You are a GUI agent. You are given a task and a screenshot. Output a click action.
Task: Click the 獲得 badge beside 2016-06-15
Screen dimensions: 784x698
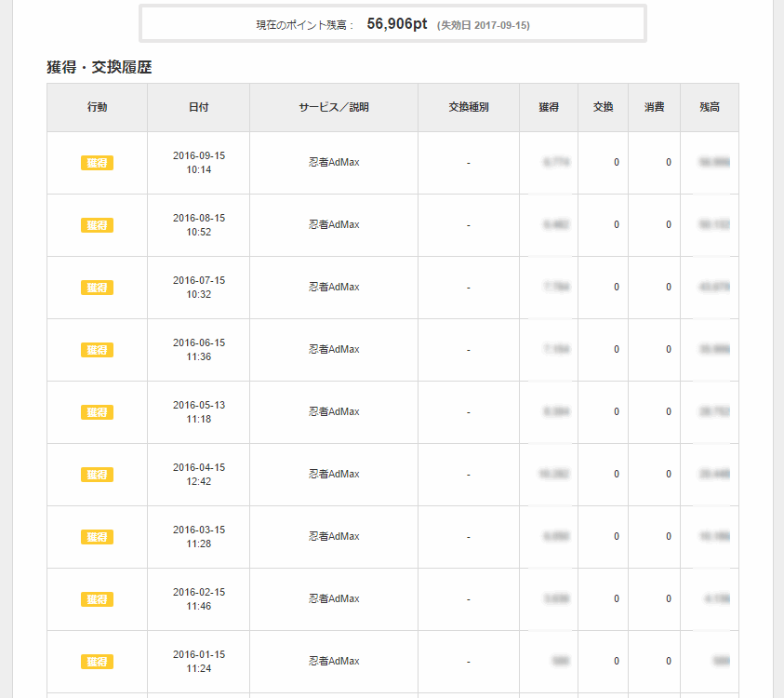tap(97, 350)
